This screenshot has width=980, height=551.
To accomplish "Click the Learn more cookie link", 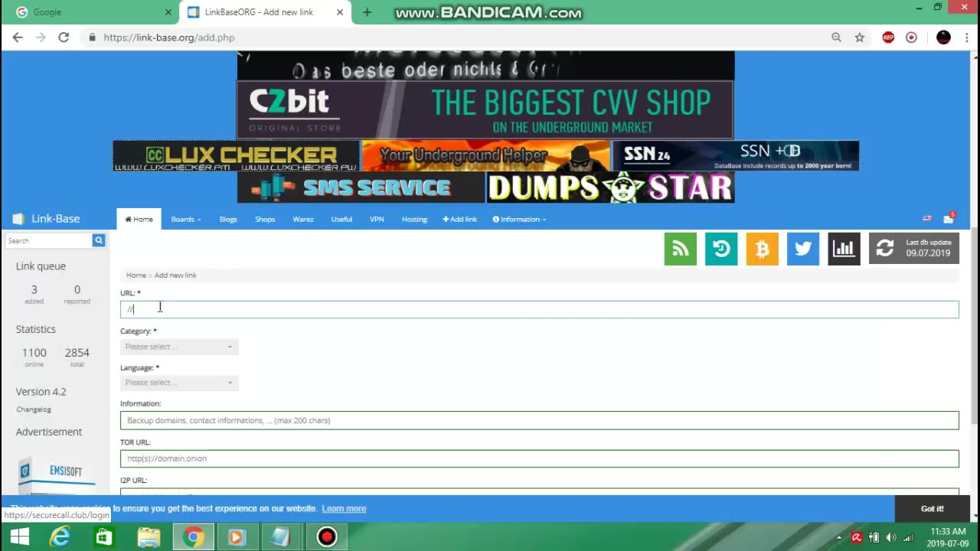I will [344, 508].
